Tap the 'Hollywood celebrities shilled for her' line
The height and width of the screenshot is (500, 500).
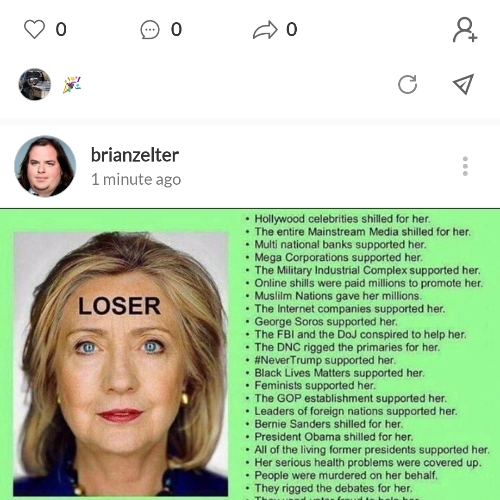point(342,219)
